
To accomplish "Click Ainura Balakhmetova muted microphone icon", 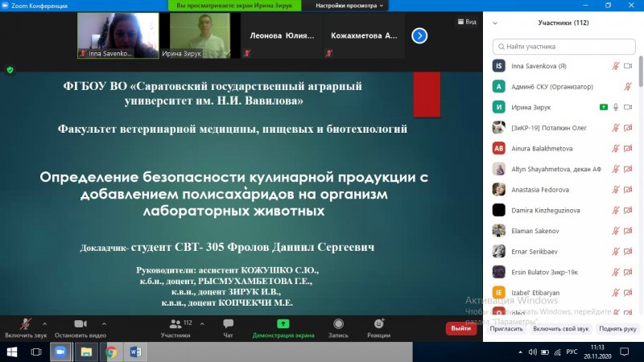I will pyautogui.click(x=615, y=148).
